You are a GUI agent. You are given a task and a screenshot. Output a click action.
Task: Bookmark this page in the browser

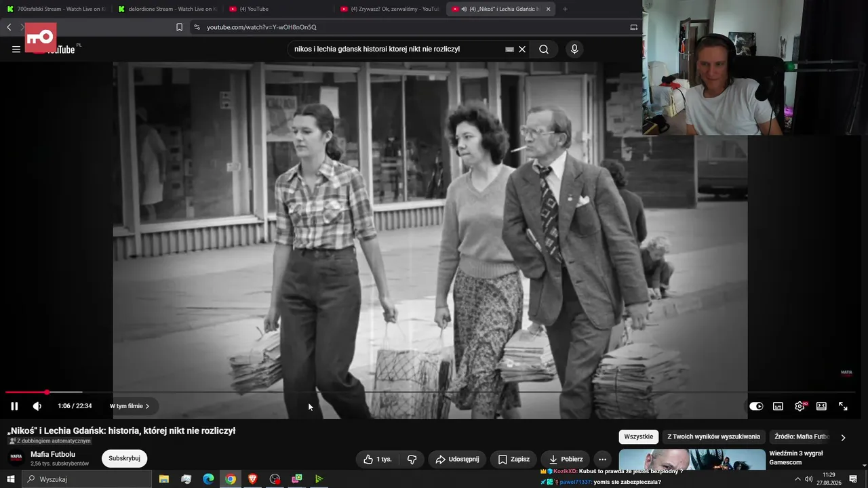[x=179, y=27]
